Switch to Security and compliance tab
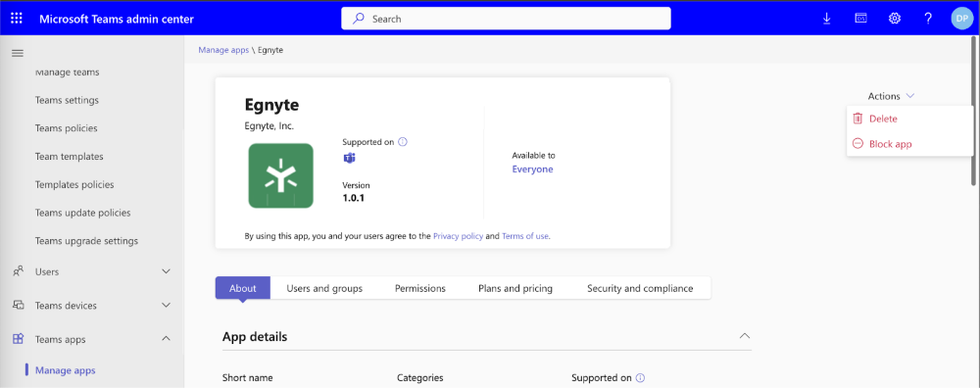980x388 pixels. pyautogui.click(x=640, y=288)
